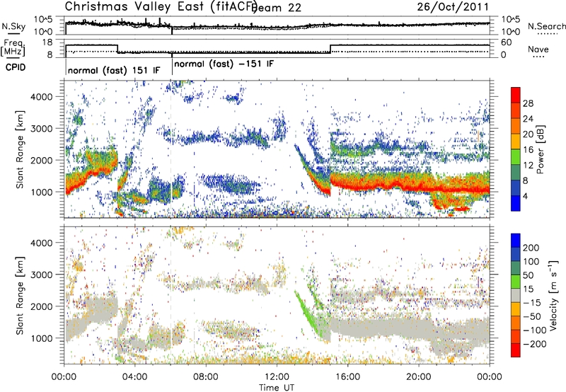Viewport: 566px width, 392px height.
Task: Click the 'Velocity [m s-1]' colorbar title
Action: tap(553, 295)
